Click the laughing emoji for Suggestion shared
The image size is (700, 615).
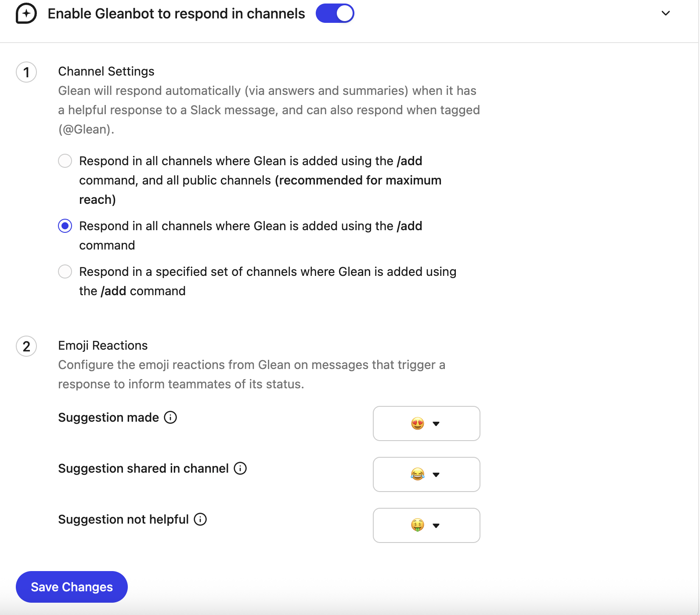[x=418, y=474]
